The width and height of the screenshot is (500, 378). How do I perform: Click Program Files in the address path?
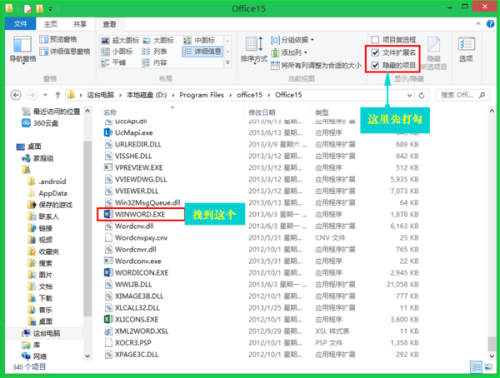click(202, 95)
